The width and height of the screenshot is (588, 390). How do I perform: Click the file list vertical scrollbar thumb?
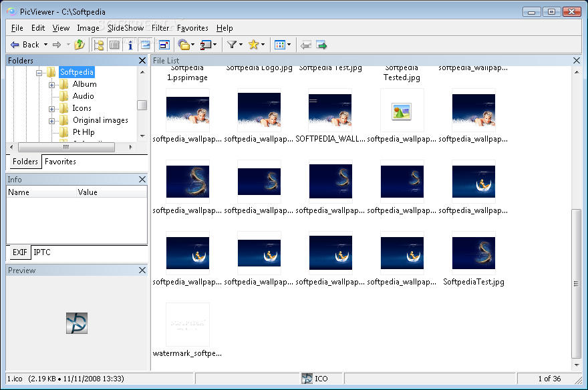pyautogui.click(x=577, y=284)
